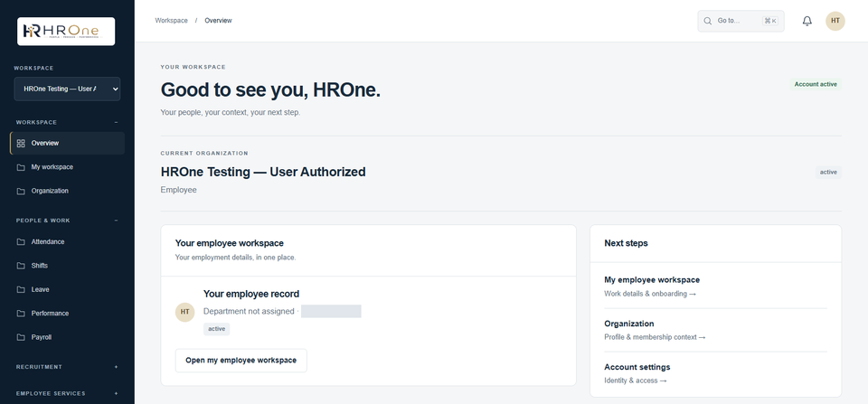Viewport: 868px width, 404px height.
Task: Open the Leave sidebar label
Action: coord(41,289)
